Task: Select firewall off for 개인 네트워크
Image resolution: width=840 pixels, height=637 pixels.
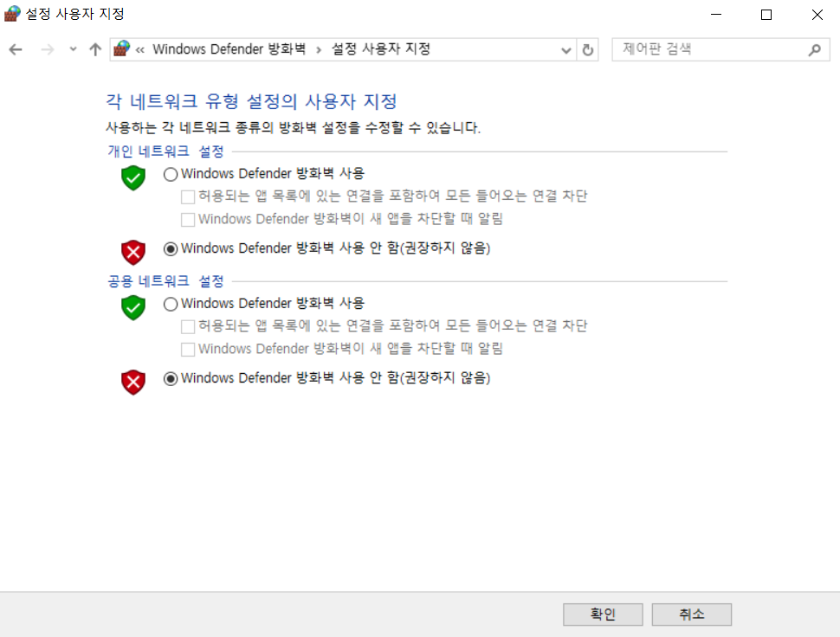Action: click(171, 249)
